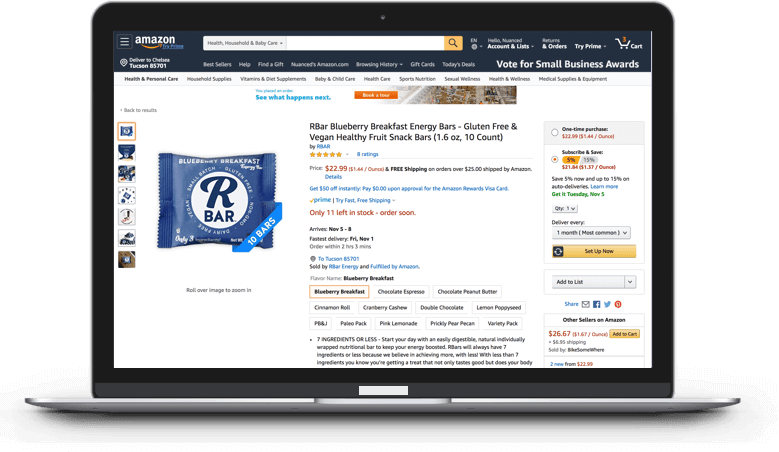Expand the Deliver every frequency dropdown
This screenshot has width=779, height=452.
pos(591,232)
